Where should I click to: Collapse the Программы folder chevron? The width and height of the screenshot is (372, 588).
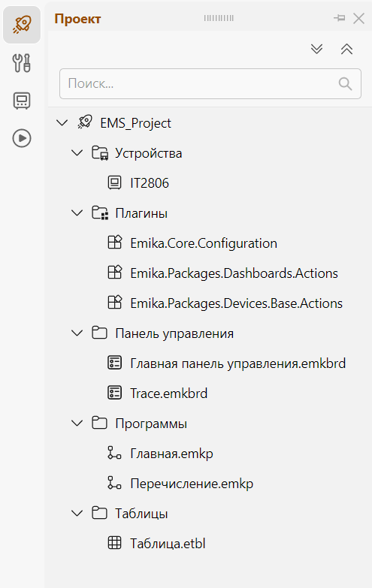(x=77, y=424)
